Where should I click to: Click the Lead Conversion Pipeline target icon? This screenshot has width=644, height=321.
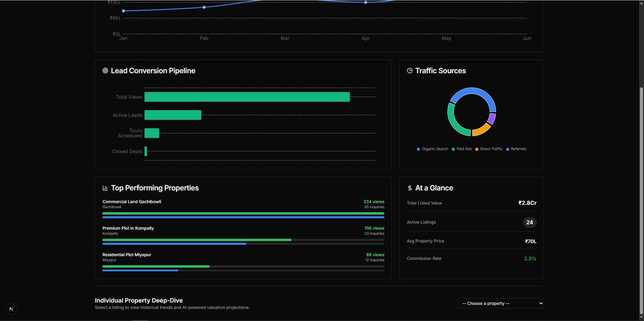tap(105, 70)
